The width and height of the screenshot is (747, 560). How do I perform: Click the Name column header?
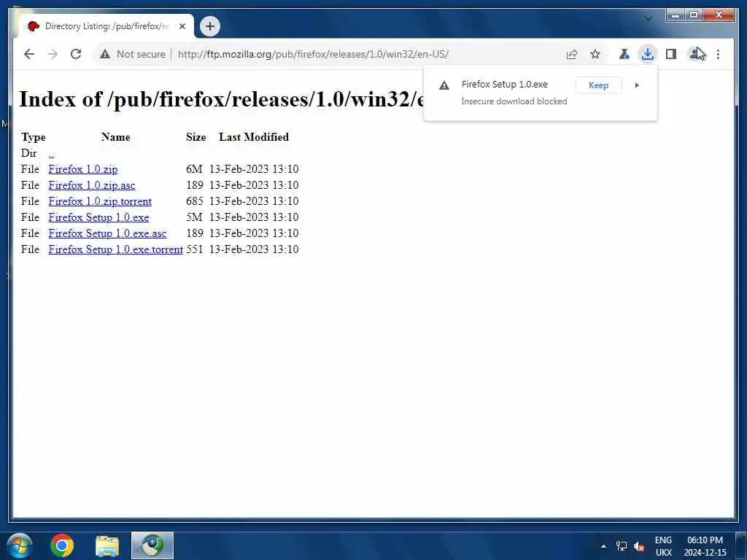pos(116,137)
